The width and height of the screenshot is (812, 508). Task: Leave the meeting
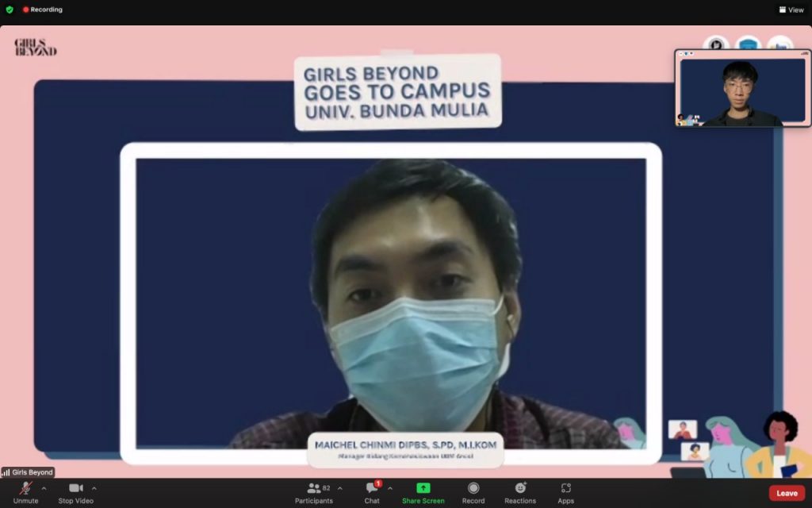[x=787, y=493]
